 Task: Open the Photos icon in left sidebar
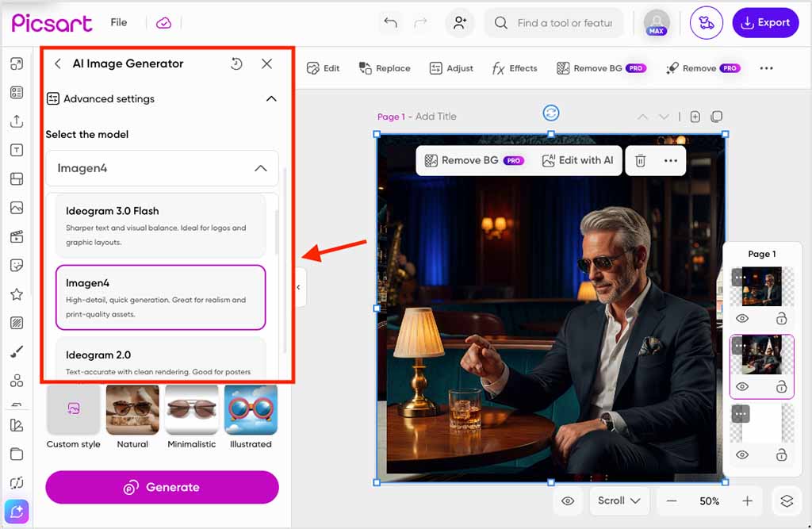17,208
